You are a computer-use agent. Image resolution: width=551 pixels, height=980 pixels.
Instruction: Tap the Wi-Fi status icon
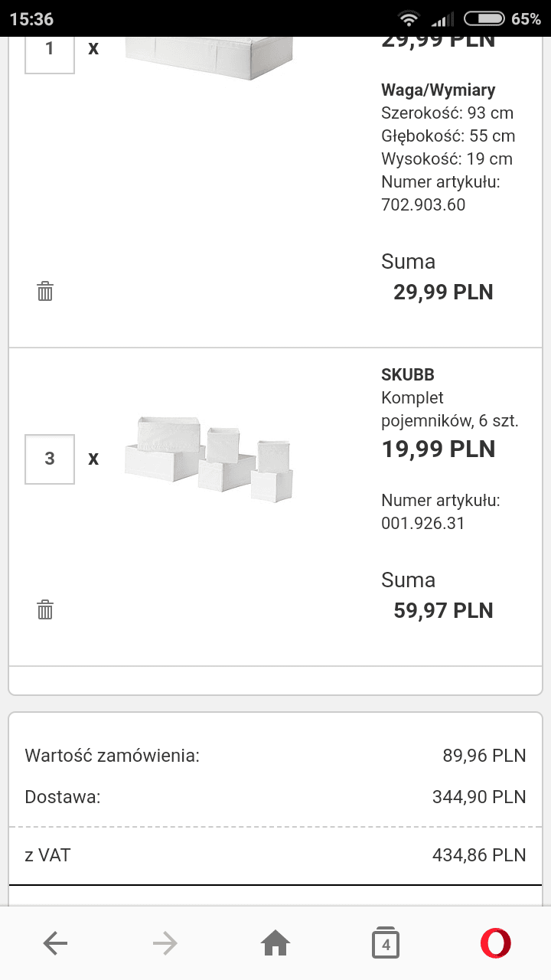(x=409, y=18)
